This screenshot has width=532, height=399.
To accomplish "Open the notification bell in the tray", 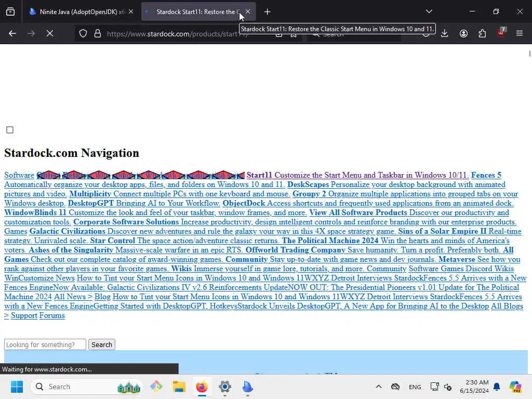I will pos(497,387).
